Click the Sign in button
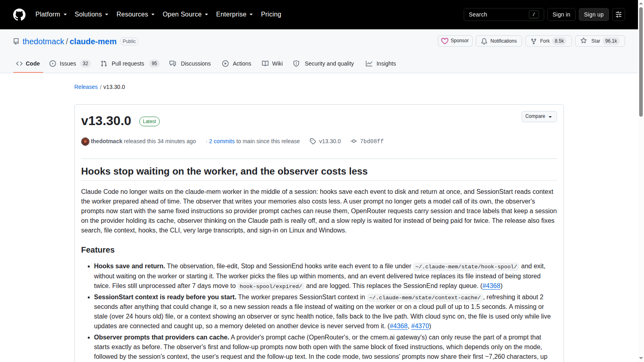644x362 pixels. [x=561, y=14]
